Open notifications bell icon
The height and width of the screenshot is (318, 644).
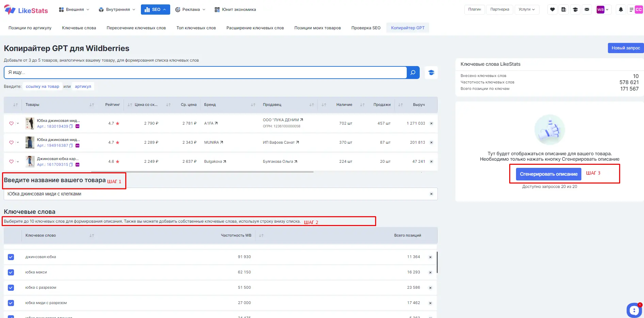click(621, 10)
